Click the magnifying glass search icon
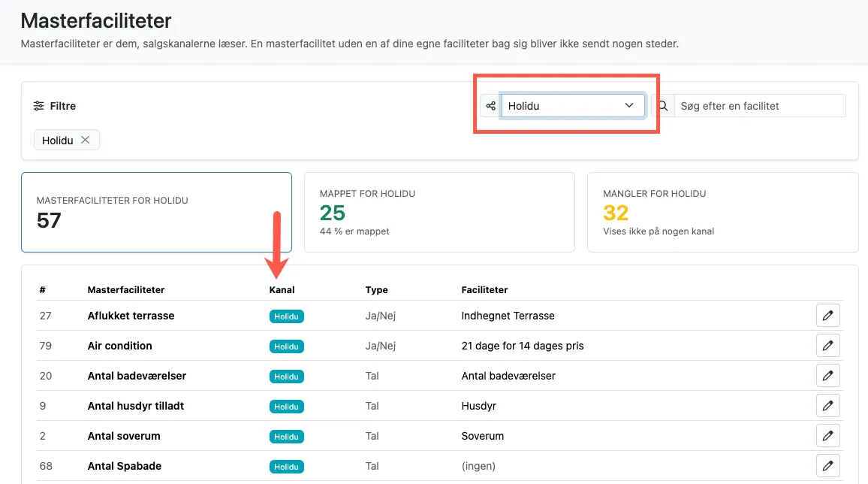Viewport: 868px width, 484px height. click(663, 106)
